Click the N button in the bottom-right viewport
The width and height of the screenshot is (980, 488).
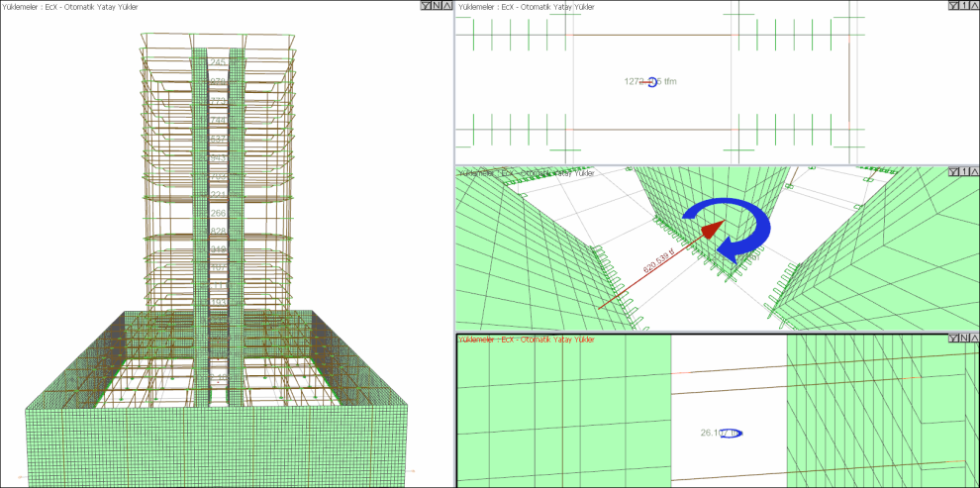coord(963,339)
